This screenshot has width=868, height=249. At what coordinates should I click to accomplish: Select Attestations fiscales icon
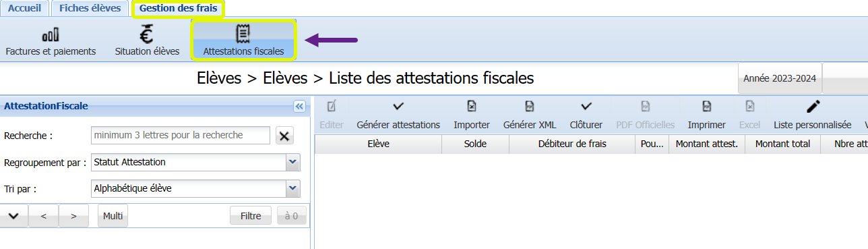click(243, 34)
